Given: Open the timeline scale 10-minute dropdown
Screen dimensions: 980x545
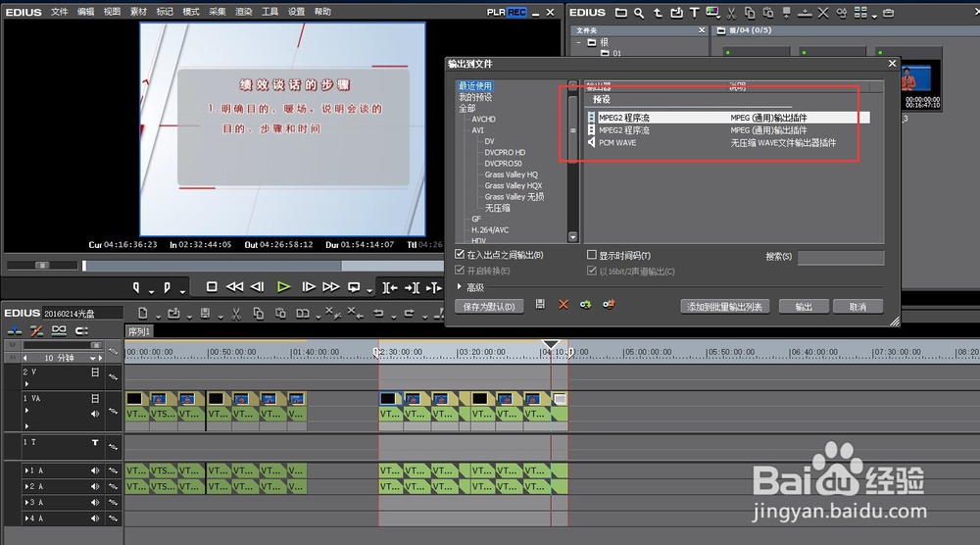Looking at the screenshot, I should click(x=92, y=358).
